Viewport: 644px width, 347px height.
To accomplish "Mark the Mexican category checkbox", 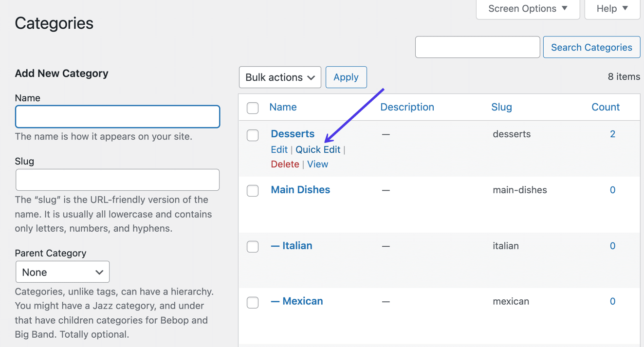I will point(253,302).
